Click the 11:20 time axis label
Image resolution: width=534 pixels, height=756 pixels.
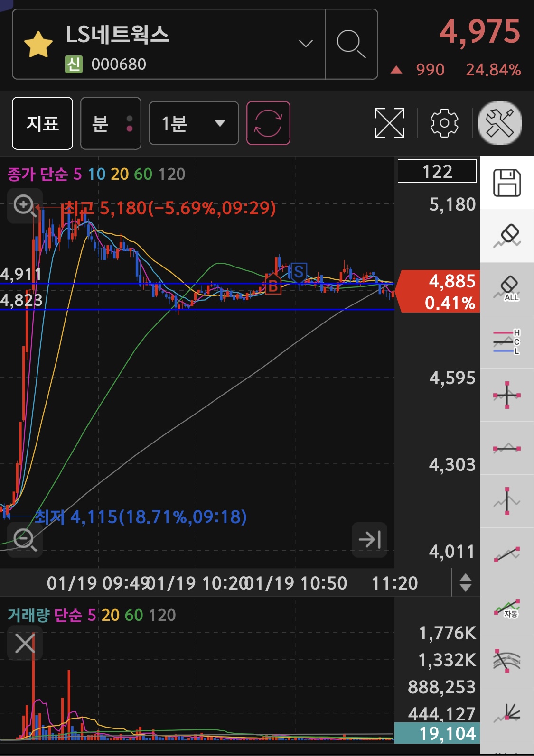point(394,583)
